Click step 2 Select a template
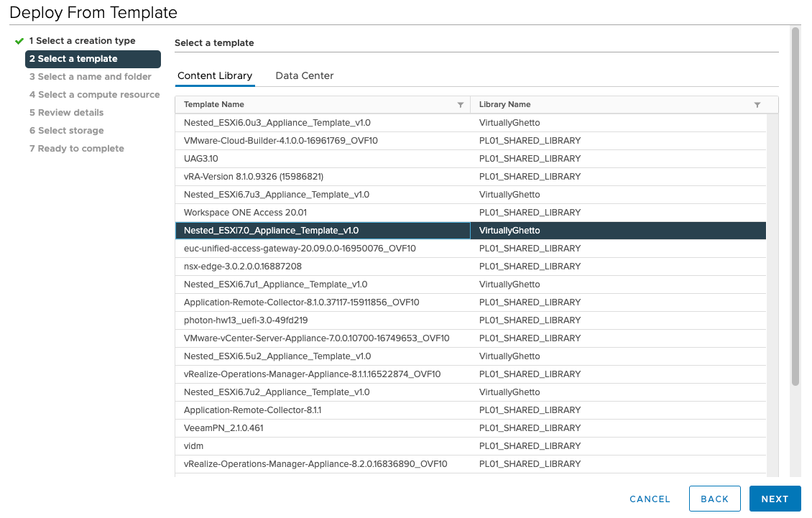Image resolution: width=812 pixels, height=518 pixels. coord(78,59)
